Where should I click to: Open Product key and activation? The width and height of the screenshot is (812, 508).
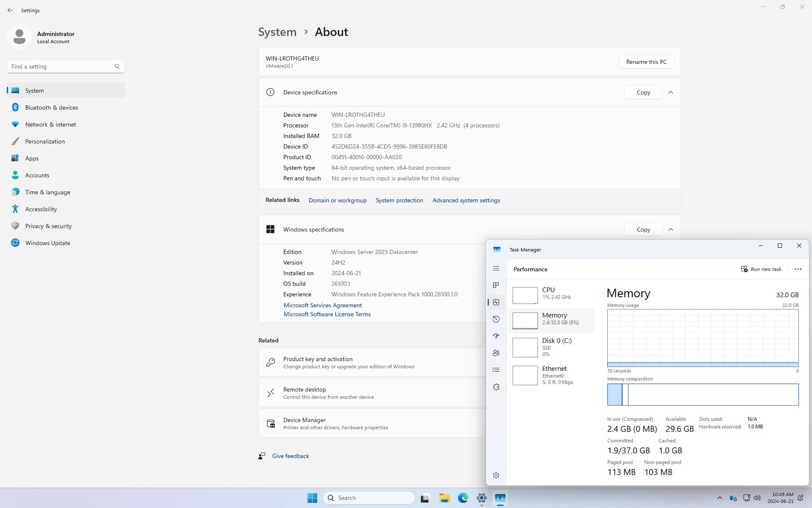coord(372,362)
